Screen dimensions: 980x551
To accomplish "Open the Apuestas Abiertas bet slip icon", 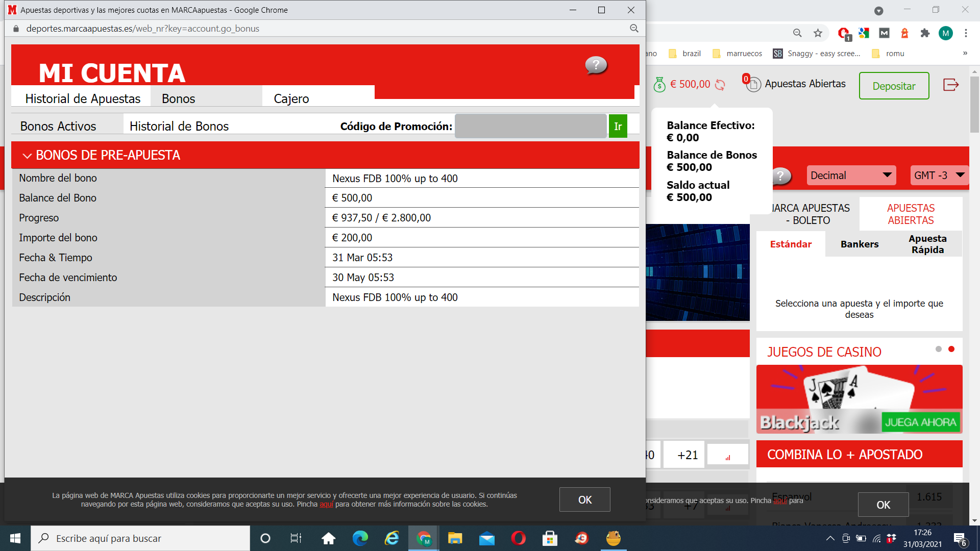I will (x=752, y=84).
